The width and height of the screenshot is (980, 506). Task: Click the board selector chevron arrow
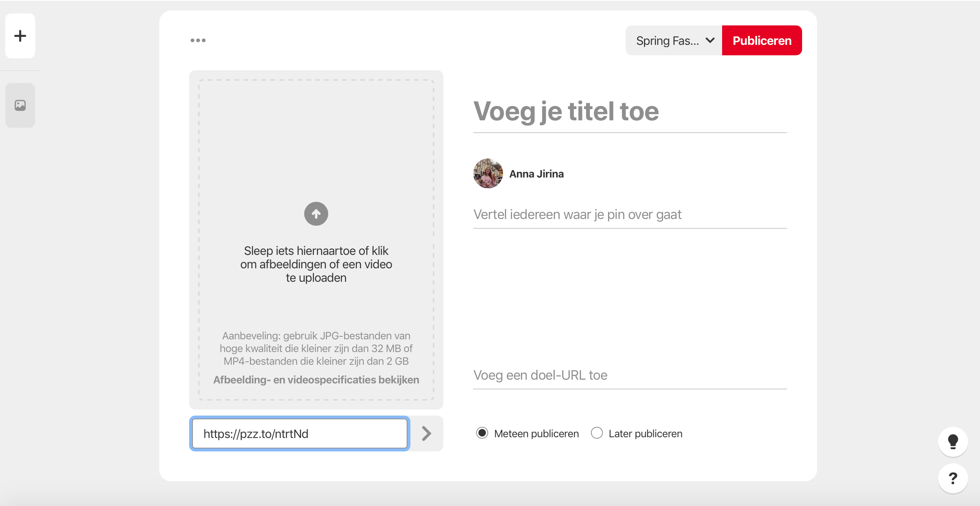coord(710,40)
